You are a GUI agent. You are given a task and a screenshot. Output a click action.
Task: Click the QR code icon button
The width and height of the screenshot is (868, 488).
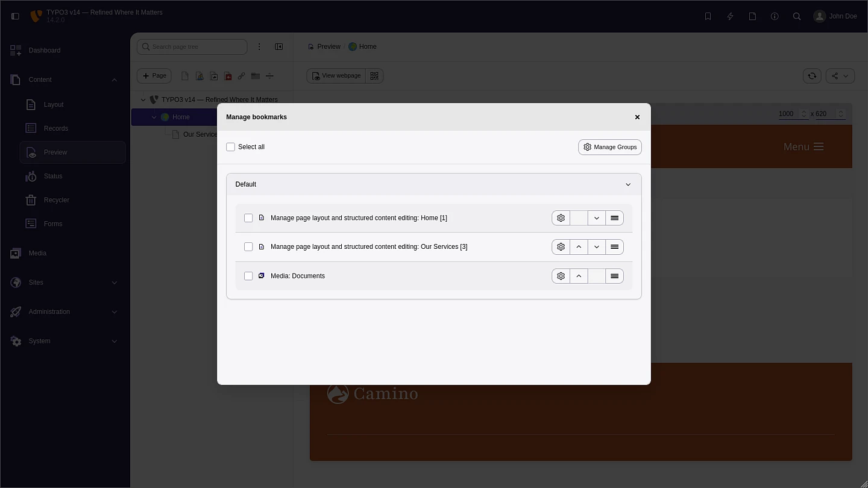pyautogui.click(x=374, y=76)
